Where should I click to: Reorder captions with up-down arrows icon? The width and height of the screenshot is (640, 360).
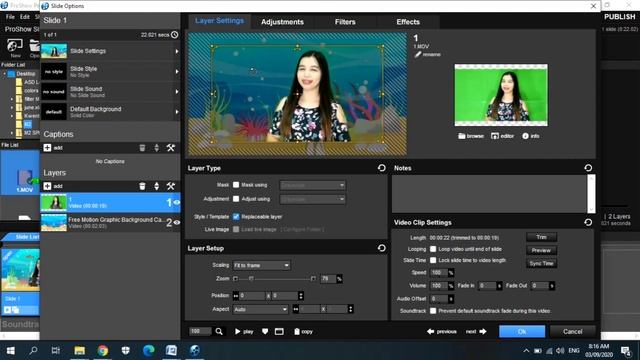[156, 148]
